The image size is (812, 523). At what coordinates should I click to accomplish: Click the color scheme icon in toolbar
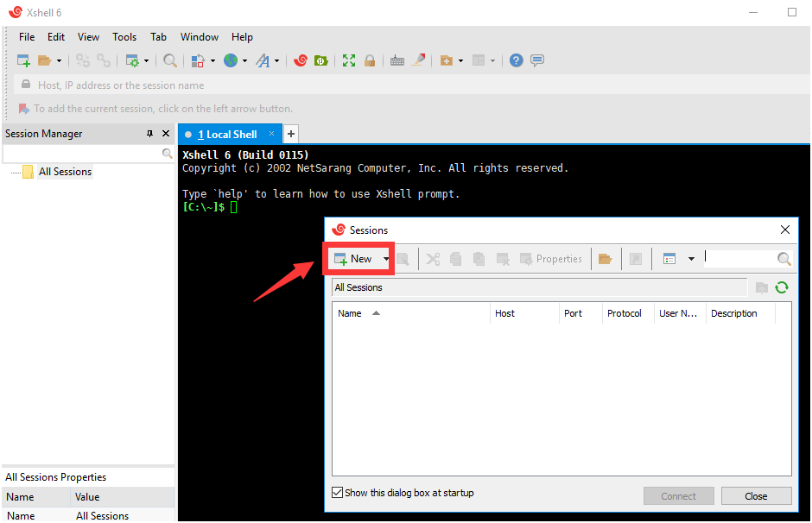pos(198,60)
